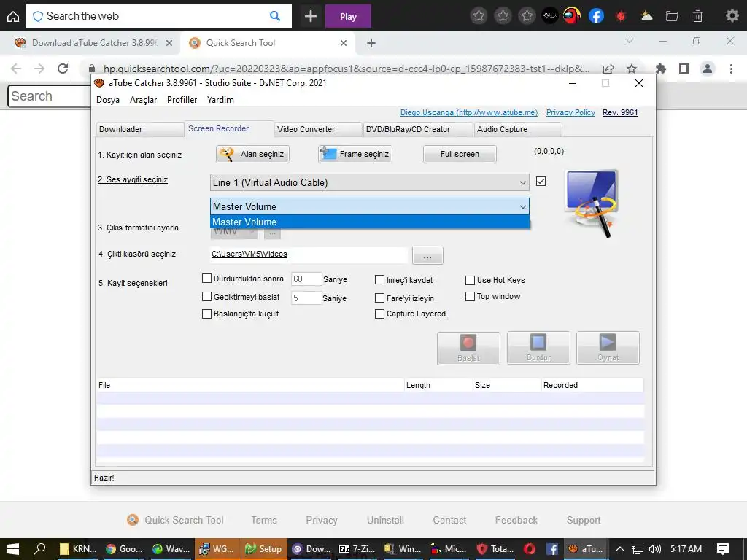The height and width of the screenshot is (560, 747).
Task: Click the 2. Ses aygiti seçiniz link
Action: pyautogui.click(x=133, y=179)
